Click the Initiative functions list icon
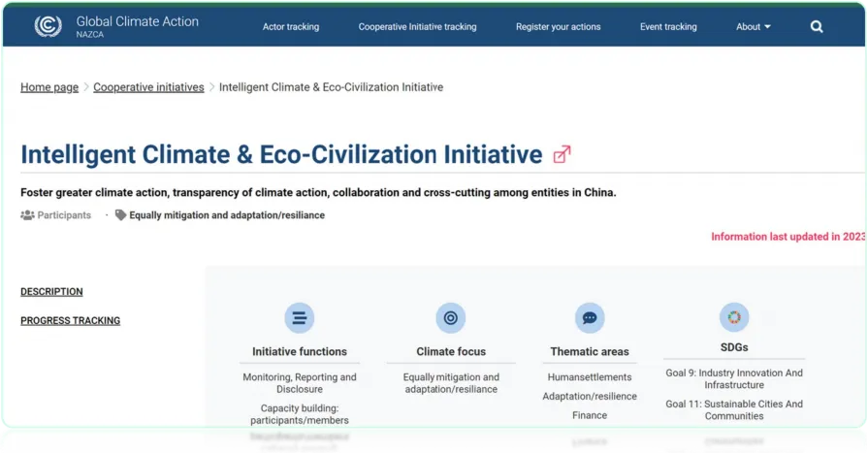 click(299, 317)
